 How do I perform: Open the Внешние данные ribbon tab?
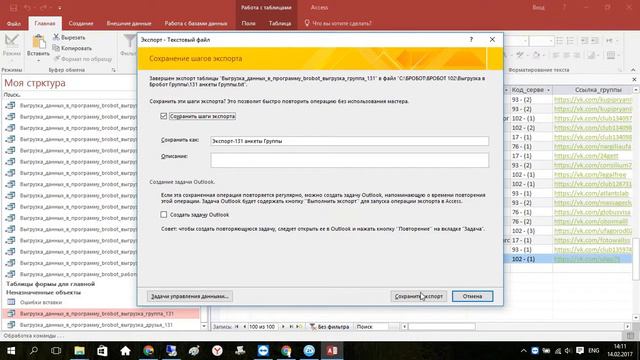coord(129,24)
